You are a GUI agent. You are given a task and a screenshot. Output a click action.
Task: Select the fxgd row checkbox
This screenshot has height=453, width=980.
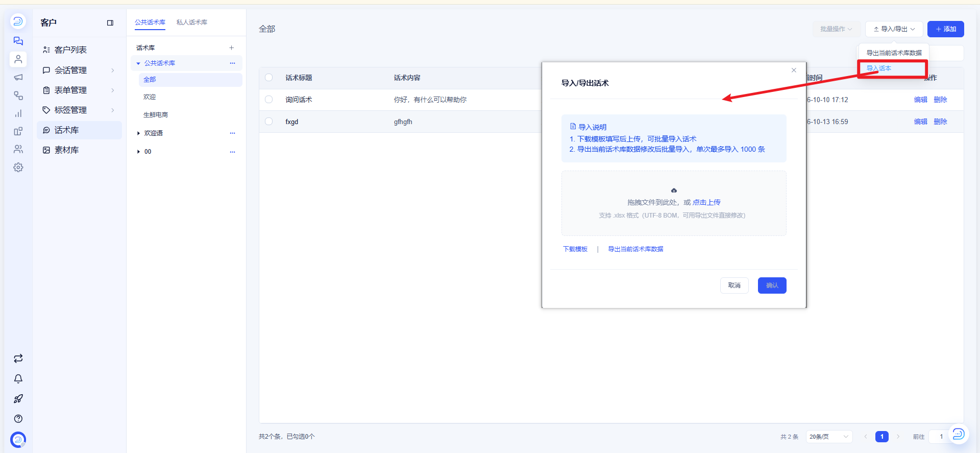tap(269, 122)
